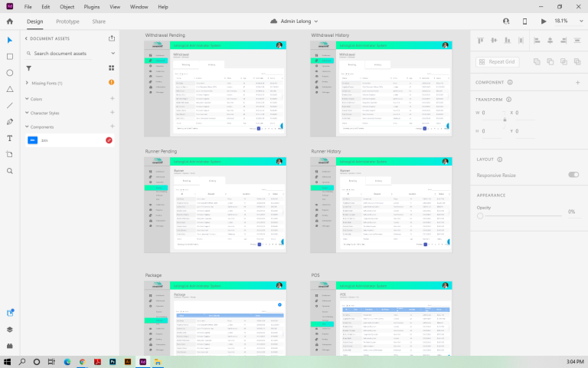Open the zoom percentage dropdown
This screenshot has width=588, height=368.
[x=563, y=21]
